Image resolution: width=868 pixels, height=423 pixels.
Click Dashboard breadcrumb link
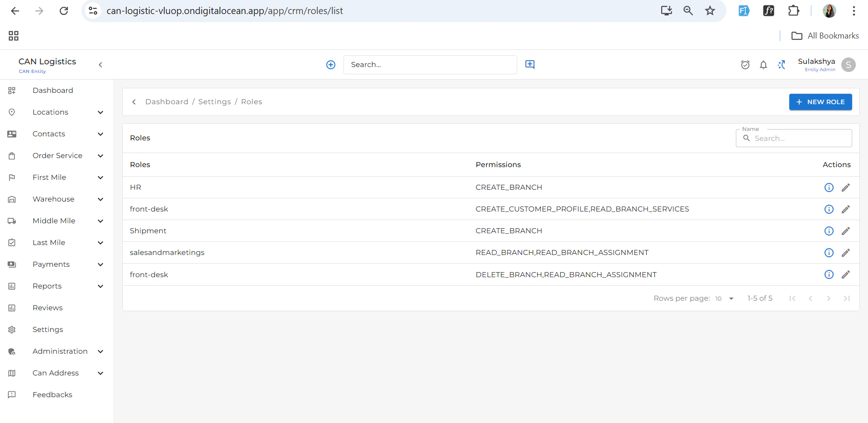[x=167, y=102]
